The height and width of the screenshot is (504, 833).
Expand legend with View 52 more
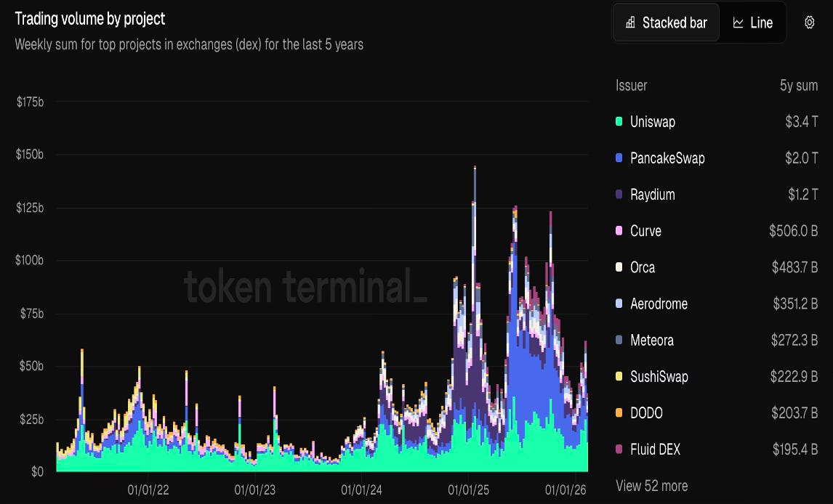[x=652, y=485]
